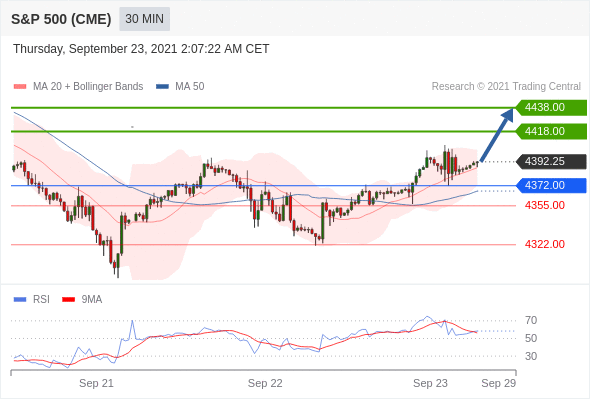The image size is (590, 400).
Task: Click the 4418.00 green resistance tag
Action: click(x=551, y=131)
